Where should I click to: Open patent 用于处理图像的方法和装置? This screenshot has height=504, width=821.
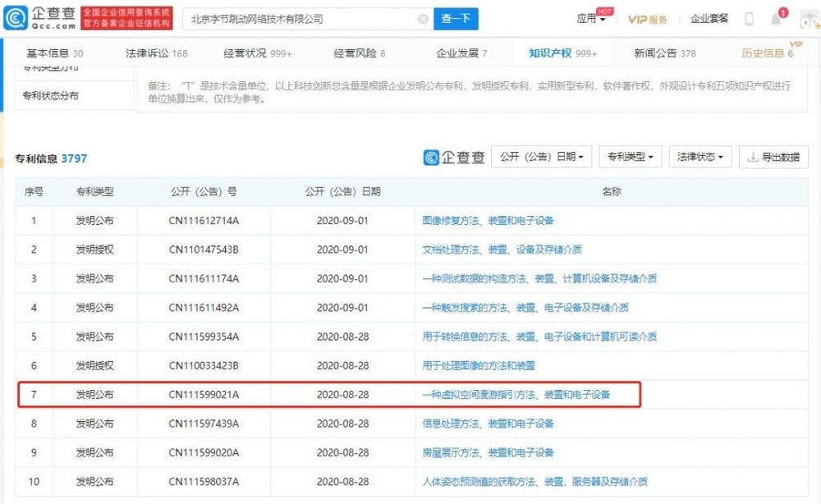coord(479,365)
